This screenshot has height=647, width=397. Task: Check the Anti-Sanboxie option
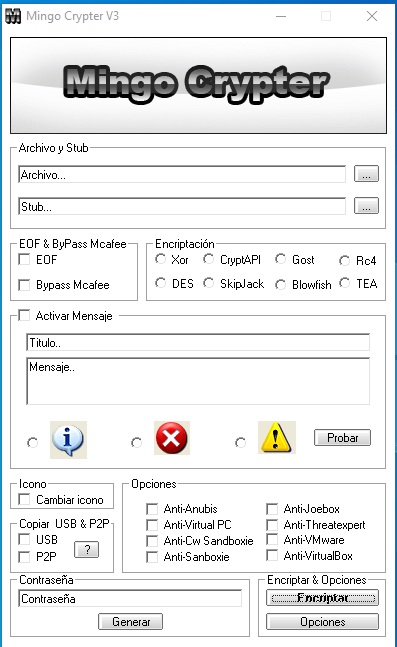(x=152, y=557)
